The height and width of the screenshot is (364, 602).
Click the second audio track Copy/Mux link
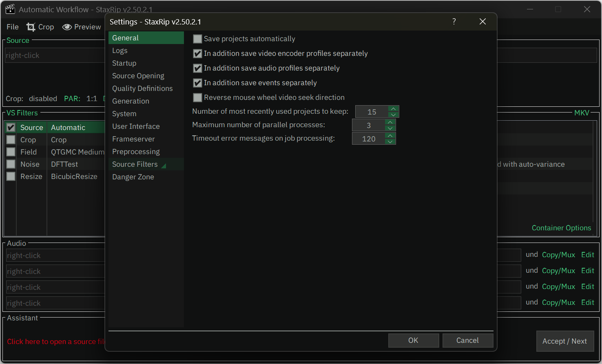coord(558,271)
